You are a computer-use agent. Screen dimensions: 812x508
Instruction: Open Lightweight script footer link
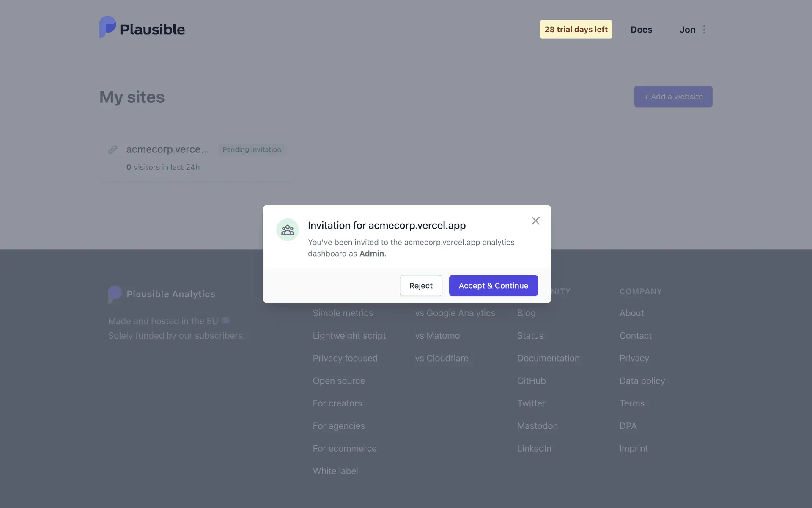click(x=349, y=335)
